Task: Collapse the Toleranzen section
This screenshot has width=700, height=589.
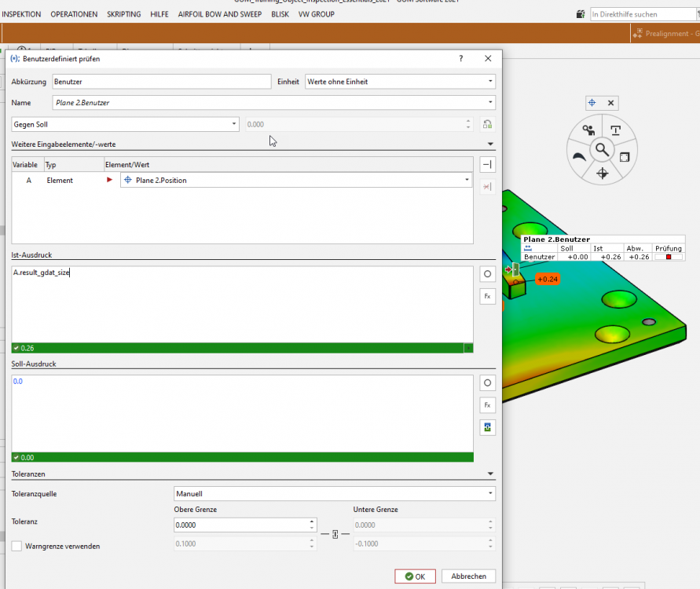Action: [490, 474]
